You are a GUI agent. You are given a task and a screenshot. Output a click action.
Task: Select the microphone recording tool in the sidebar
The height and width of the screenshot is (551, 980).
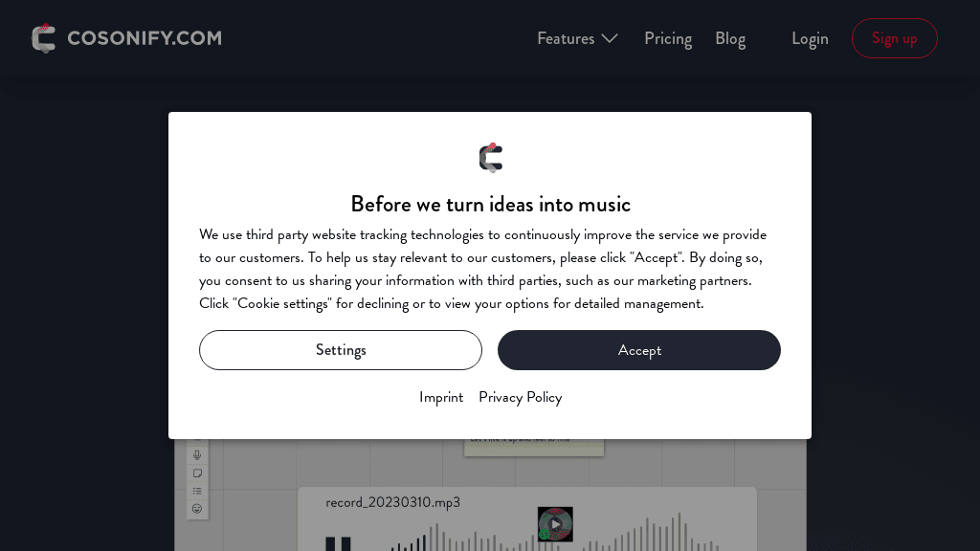(x=197, y=455)
